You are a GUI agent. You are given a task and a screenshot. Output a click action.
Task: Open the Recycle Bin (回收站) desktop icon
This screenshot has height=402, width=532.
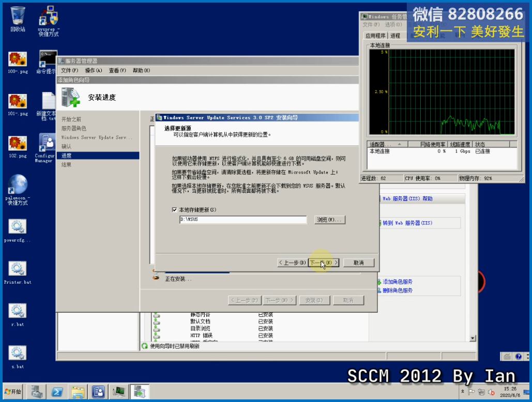tap(18, 19)
